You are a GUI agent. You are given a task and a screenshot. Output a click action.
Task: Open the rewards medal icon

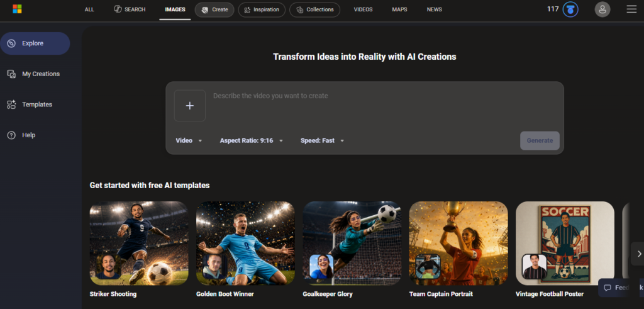point(570,9)
